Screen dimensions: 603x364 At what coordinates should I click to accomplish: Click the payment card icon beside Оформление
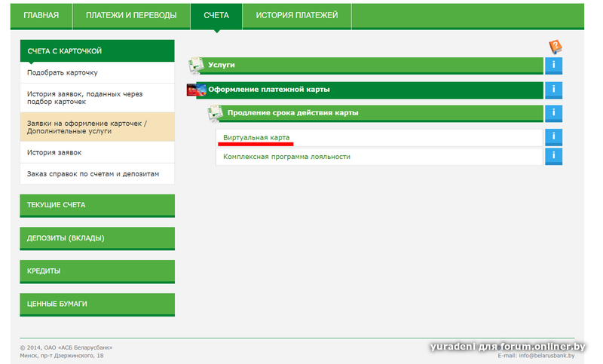[196, 90]
